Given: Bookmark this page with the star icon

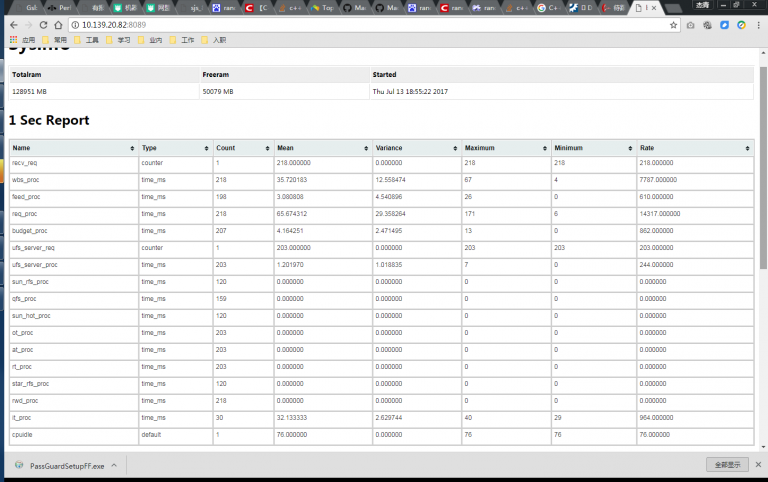Looking at the screenshot, I should [x=673, y=25].
